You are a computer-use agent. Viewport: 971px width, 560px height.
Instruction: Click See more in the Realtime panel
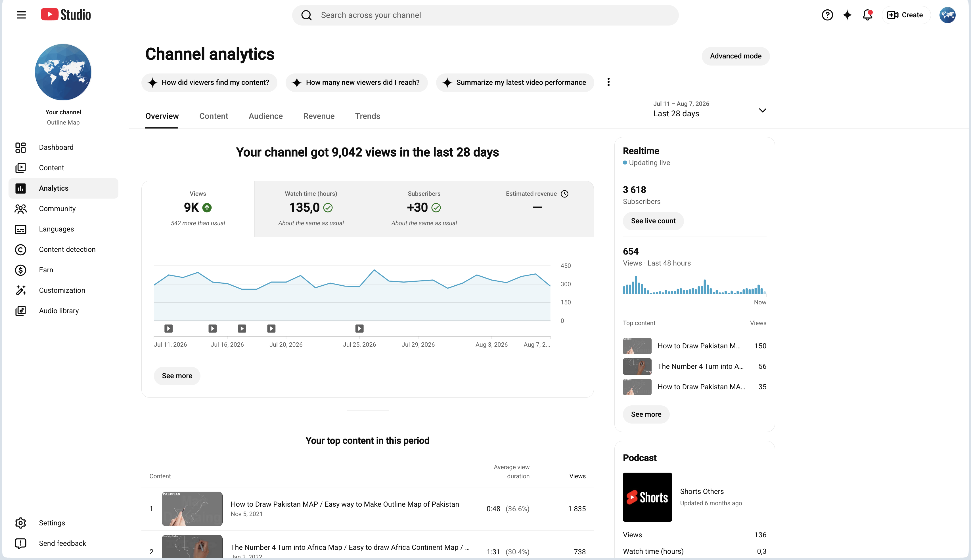[x=646, y=414]
